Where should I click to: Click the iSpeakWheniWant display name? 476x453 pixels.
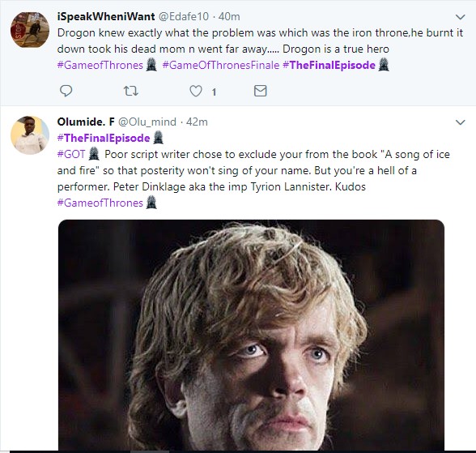click(x=106, y=16)
